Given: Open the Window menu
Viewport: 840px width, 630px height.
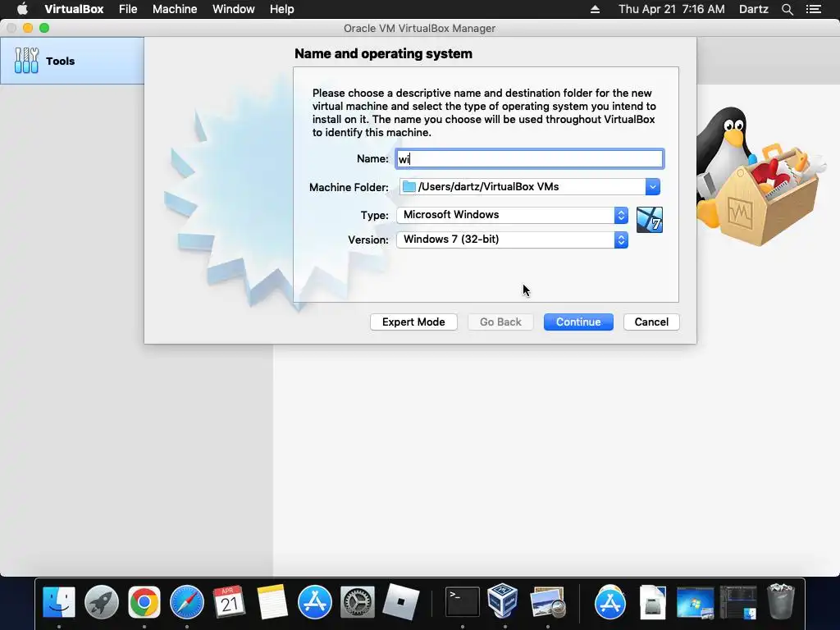Looking at the screenshot, I should click(x=234, y=9).
